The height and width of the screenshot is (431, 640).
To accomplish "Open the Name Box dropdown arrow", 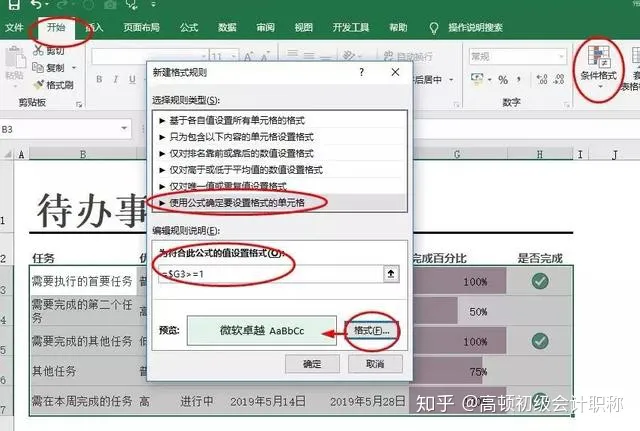I will (124, 129).
